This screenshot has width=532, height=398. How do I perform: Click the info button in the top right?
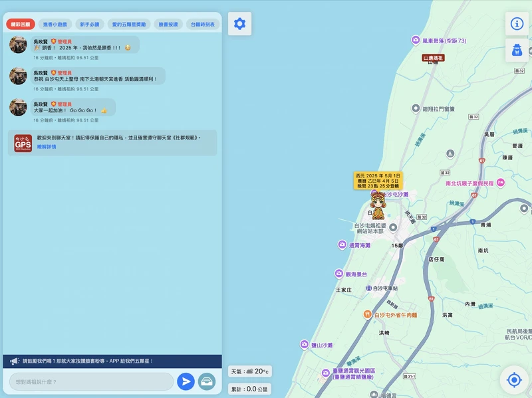(518, 22)
